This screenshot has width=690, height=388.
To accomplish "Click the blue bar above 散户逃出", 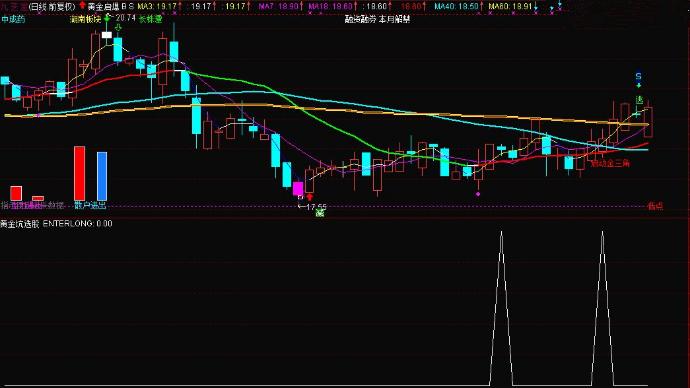I will click(x=102, y=176).
